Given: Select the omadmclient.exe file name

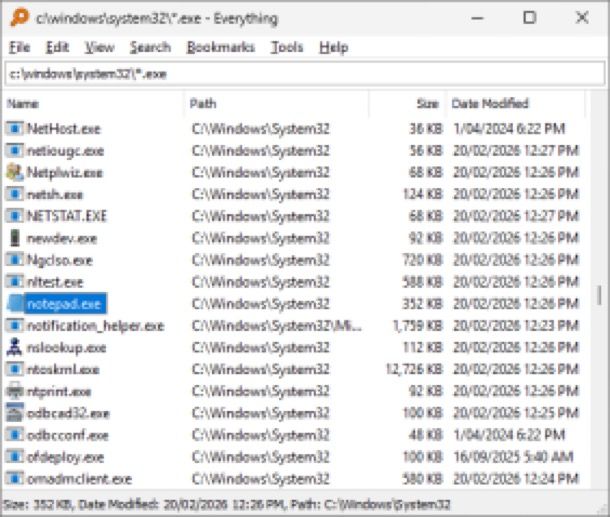Looking at the screenshot, I should [x=79, y=478].
